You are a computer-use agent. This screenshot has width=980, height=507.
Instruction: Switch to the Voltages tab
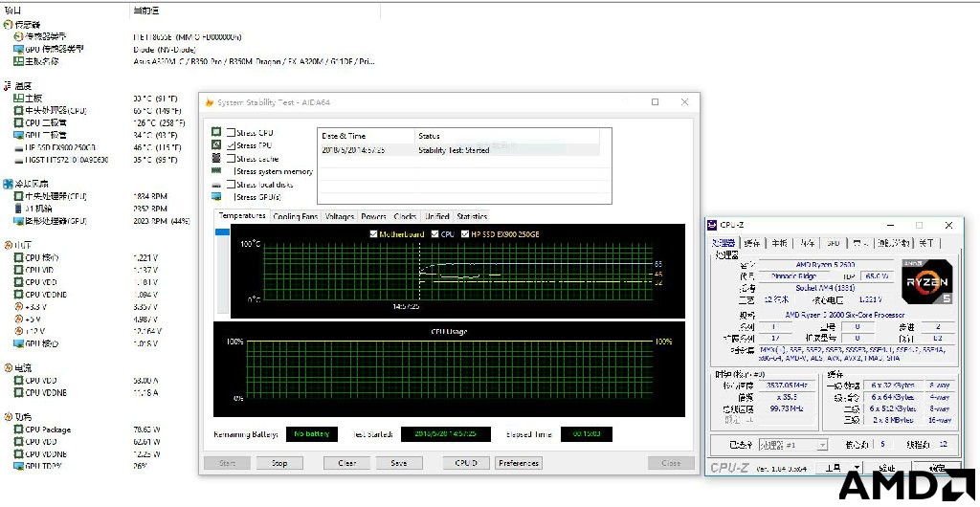[340, 216]
